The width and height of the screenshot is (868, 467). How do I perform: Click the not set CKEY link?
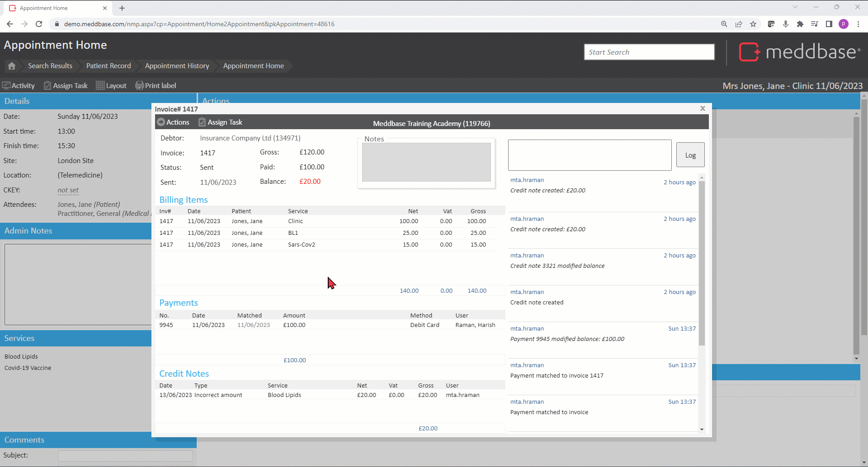[68, 190]
